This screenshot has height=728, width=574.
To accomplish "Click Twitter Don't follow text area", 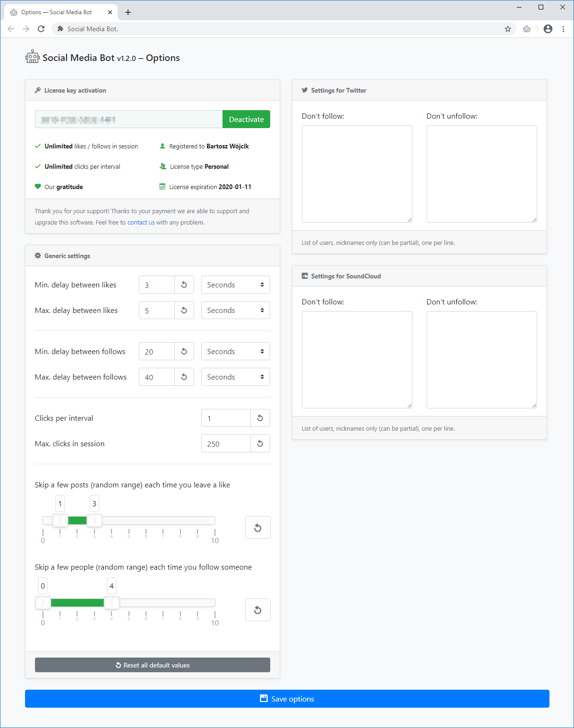I will pos(357,174).
